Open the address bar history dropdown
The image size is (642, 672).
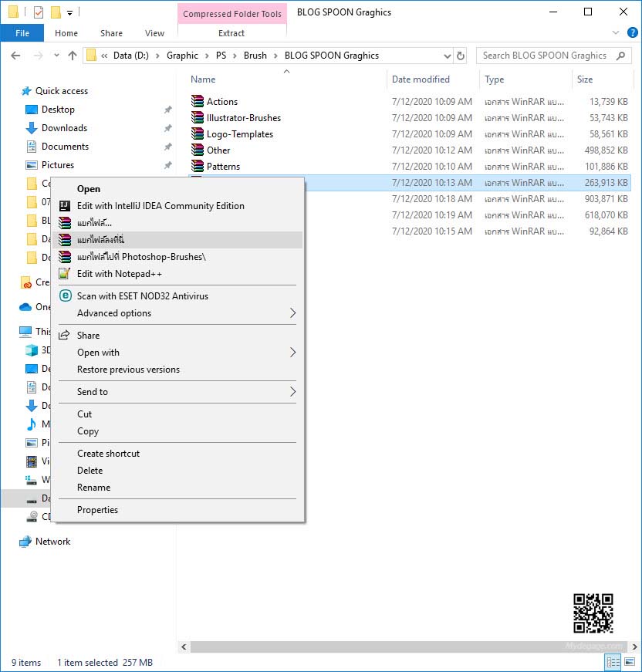[x=447, y=56]
